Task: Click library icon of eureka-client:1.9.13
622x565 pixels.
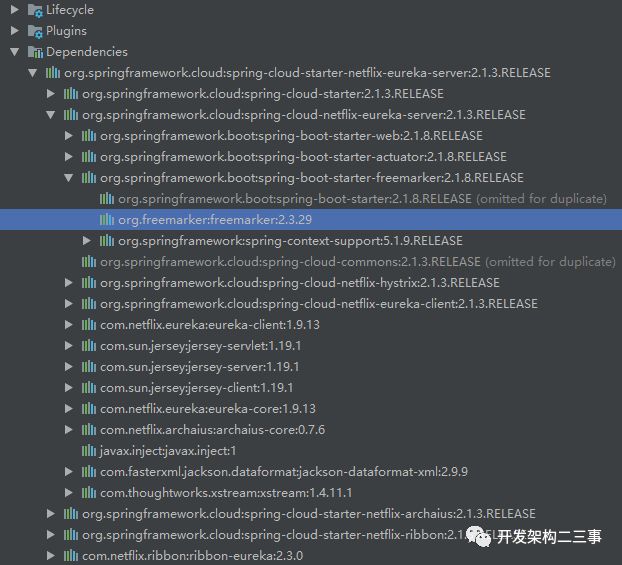Action: (89, 325)
